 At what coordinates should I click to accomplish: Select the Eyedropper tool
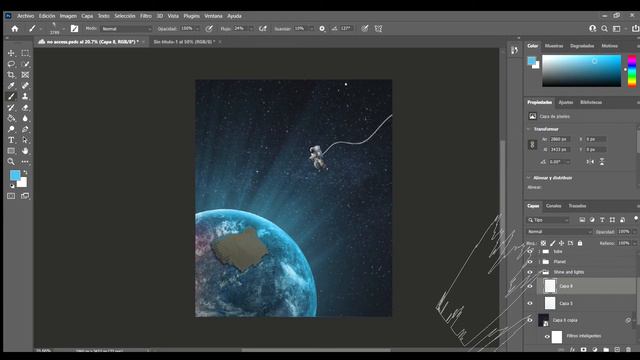[11, 86]
